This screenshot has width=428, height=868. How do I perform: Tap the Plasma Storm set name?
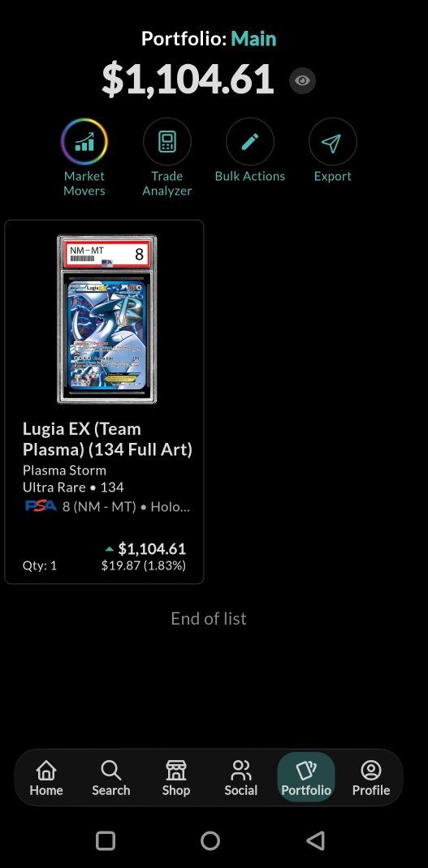point(64,470)
